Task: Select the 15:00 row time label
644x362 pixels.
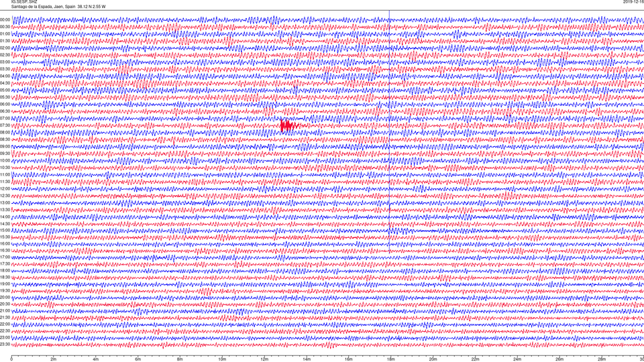Action: coord(5,230)
